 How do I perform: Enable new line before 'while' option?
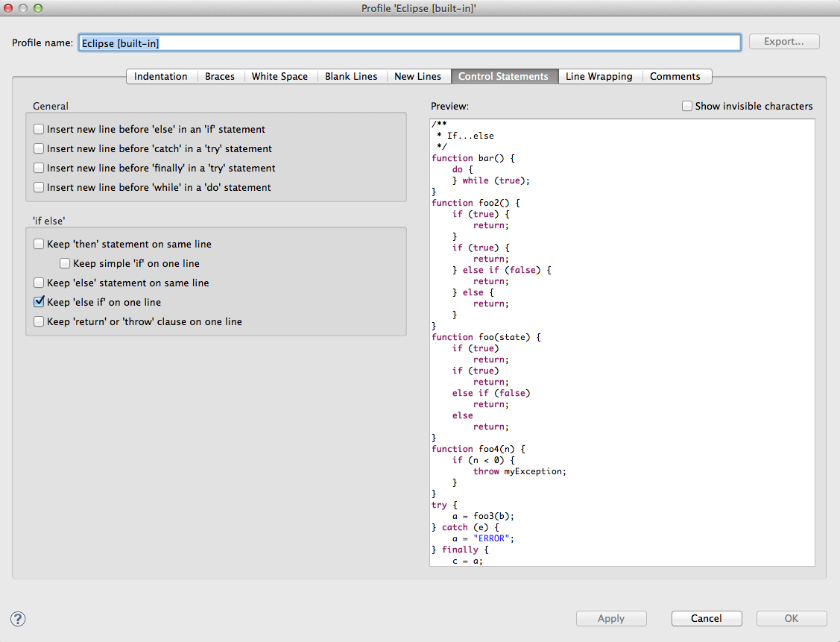(40, 187)
